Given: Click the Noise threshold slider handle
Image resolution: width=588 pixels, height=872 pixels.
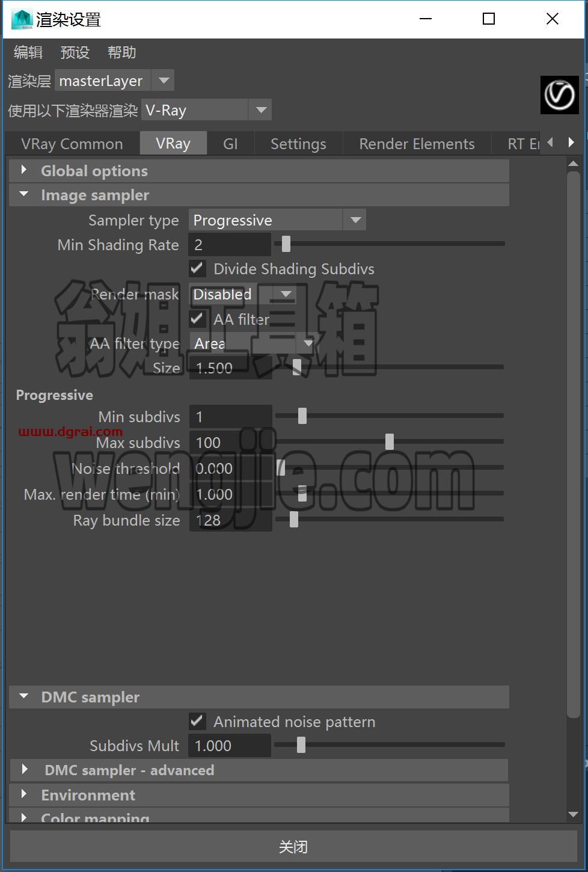Looking at the screenshot, I should [281, 467].
